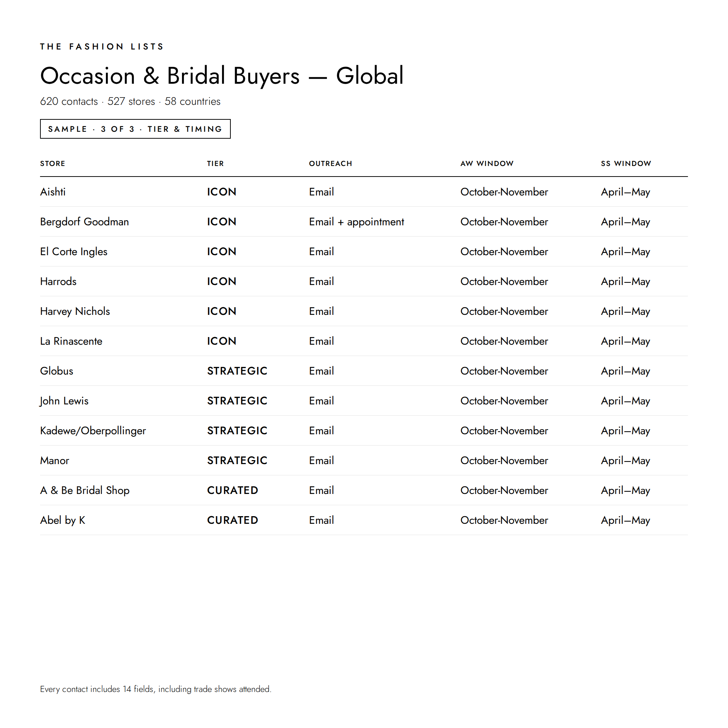
Task: Click the ICON tier in the Harrods row
Action: pyautogui.click(x=222, y=281)
